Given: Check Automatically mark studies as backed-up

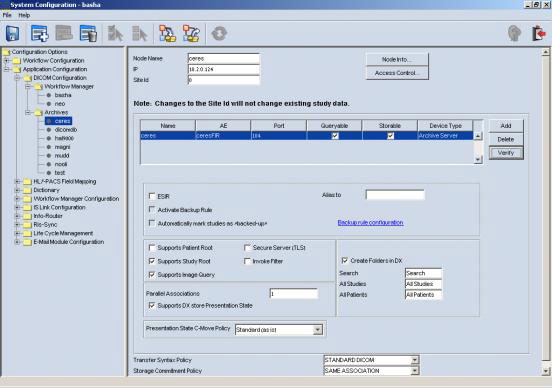Looking at the screenshot, I should [x=152, y=223].
